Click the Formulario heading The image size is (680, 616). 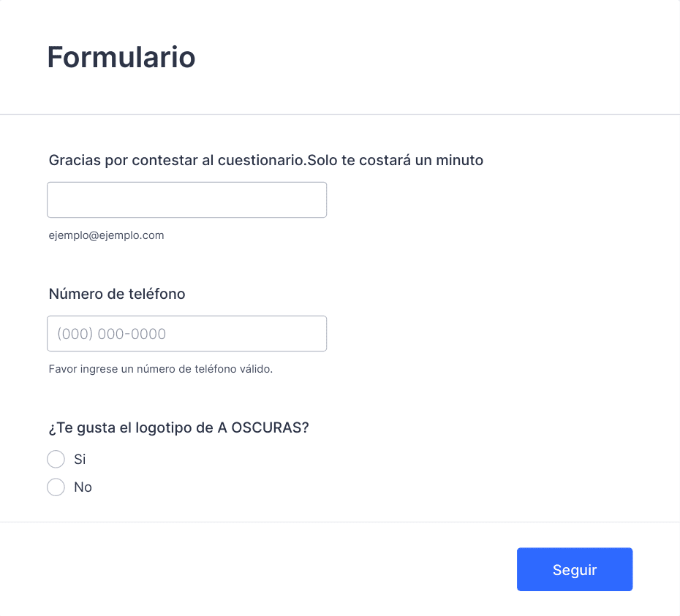point(121,57)
